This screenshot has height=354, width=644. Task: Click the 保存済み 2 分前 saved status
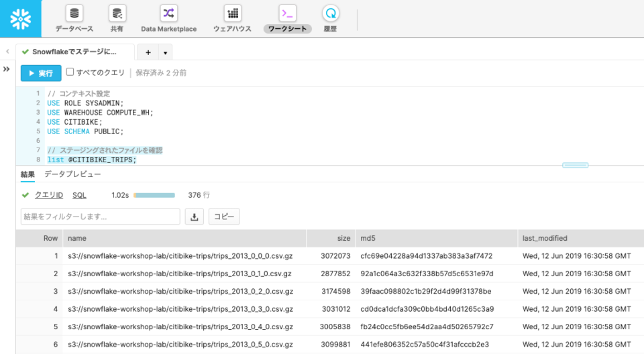[161, 72]
